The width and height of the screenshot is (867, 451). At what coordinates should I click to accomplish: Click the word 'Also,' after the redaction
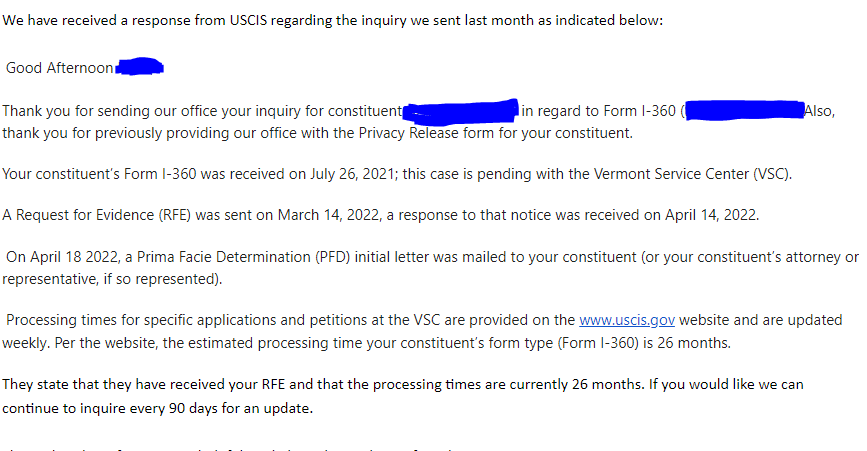[x=819, y=111]
